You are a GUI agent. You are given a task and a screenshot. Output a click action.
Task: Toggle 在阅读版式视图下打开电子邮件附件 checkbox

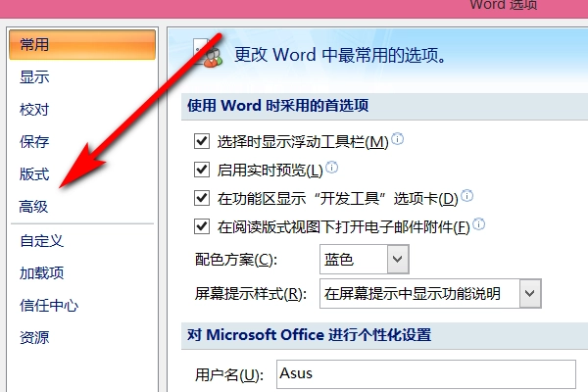(x=202, y=226)
